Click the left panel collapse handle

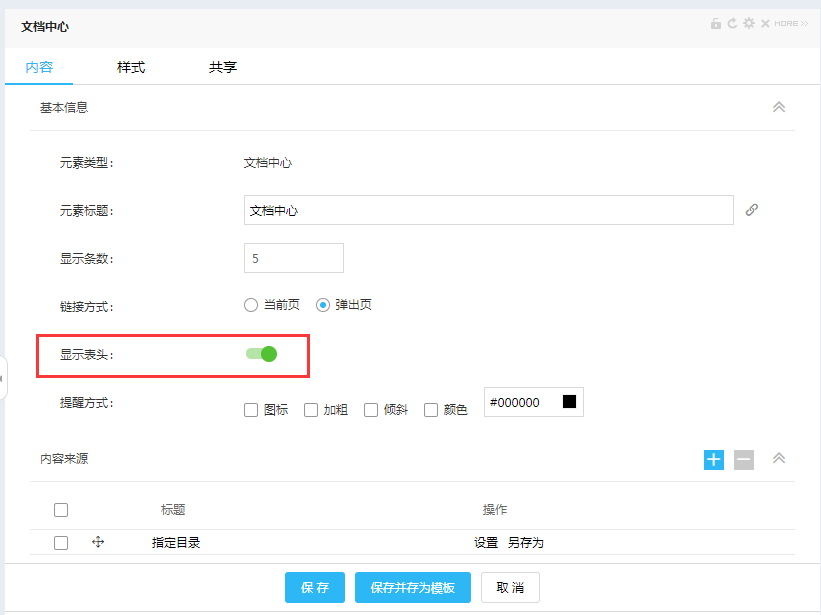pos(3,378)
